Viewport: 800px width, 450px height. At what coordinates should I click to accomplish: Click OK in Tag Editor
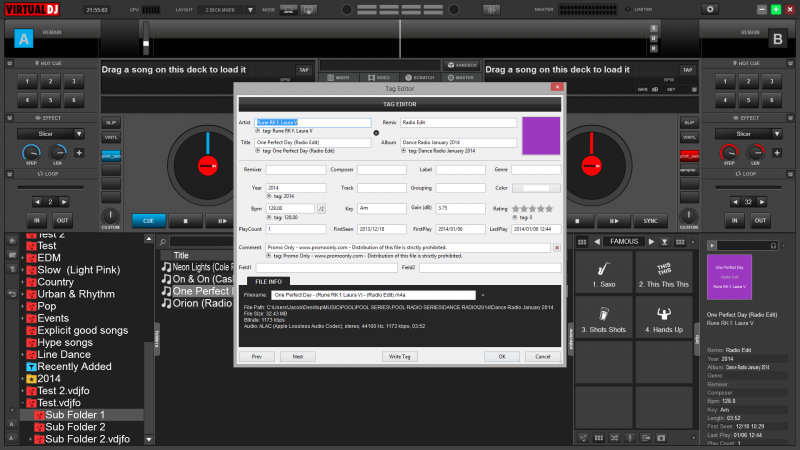[502, 357]
